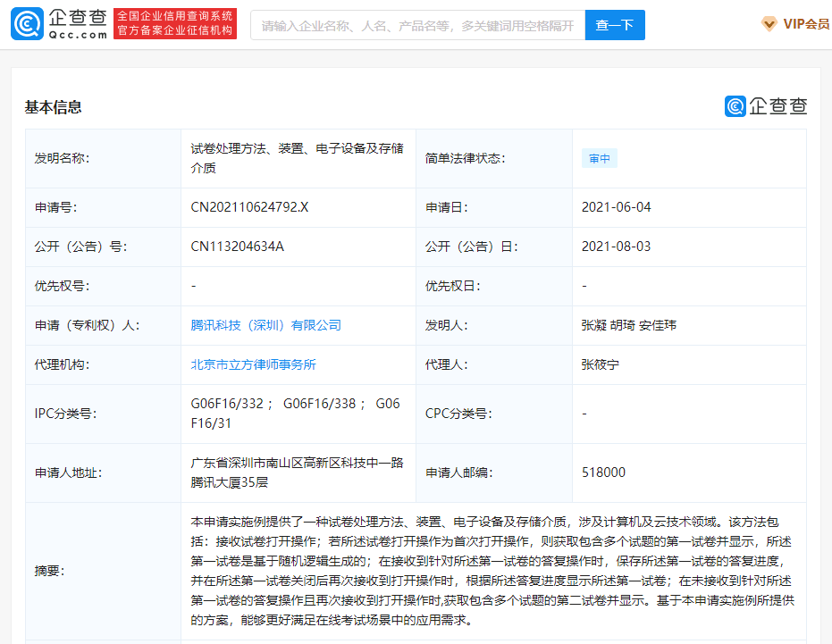Click postal code 518000
This screenshot has width=832, height=644.
pyautogui.click(x=603, y=473)
